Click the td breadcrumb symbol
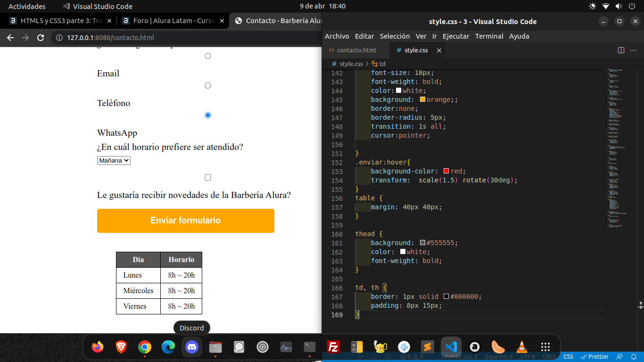This screenshot has height=362, width=644. pos(379,64)
